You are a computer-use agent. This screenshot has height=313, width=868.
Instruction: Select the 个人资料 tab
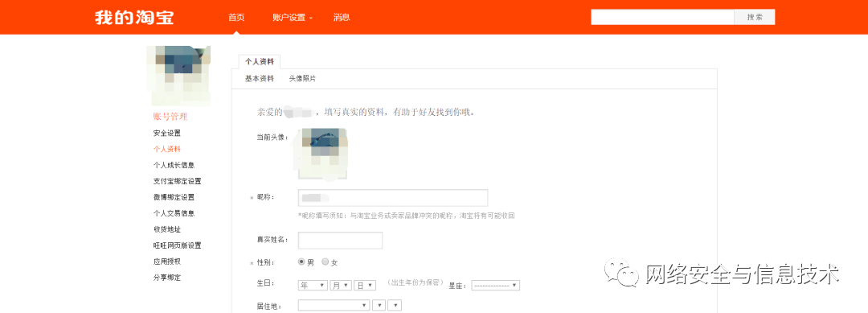[x=260, y=61]
